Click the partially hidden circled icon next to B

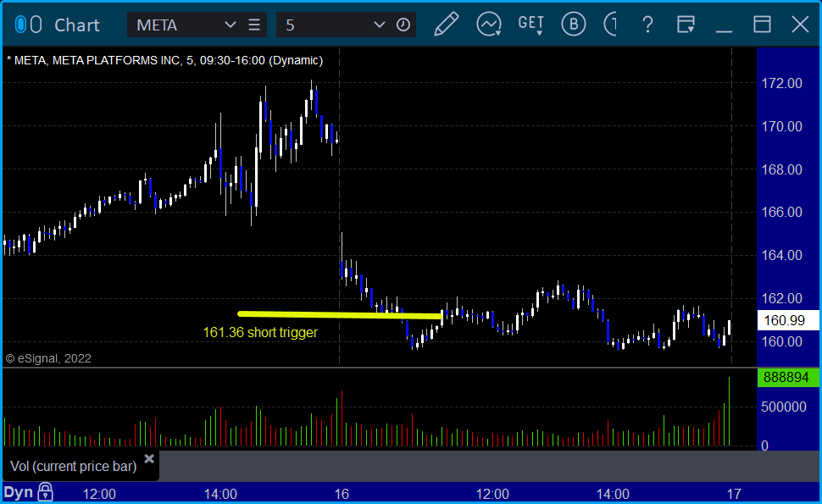(x=610, y=25)
